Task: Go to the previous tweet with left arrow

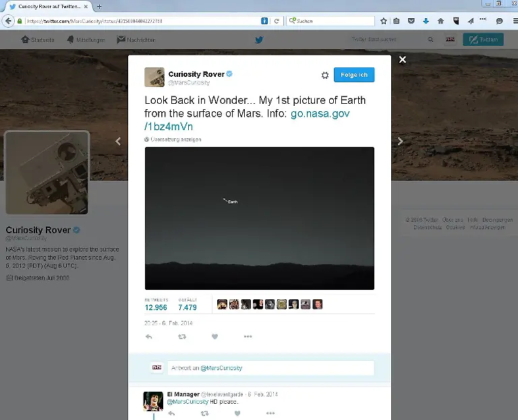Action: [x=119, y=141]
